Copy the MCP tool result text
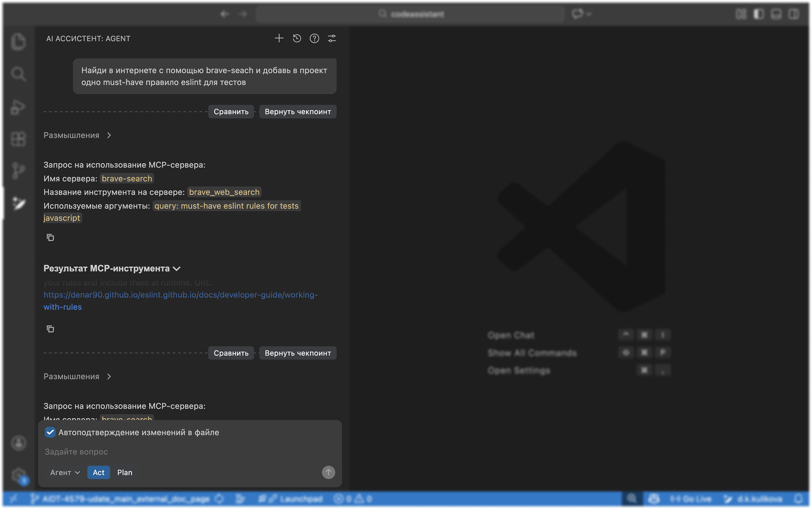 pyautogui.click(x=50, y=329)
